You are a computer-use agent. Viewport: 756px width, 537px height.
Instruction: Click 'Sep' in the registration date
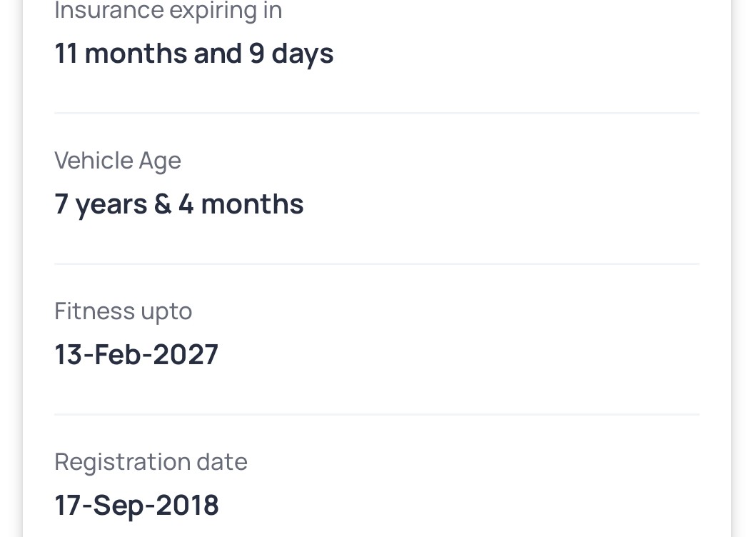point(119,506)
